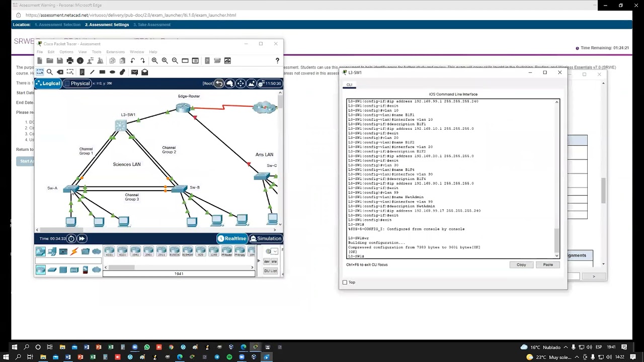The image size is (644, 362).
Task: Click the Zoom Reset magnifier
Action: pyautogui.click(x=165, y=61)
